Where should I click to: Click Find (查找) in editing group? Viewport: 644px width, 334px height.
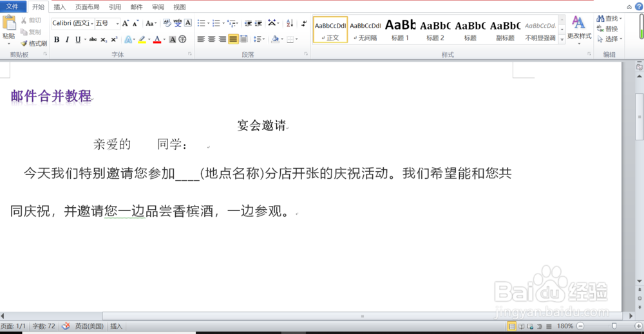[609, 19]
